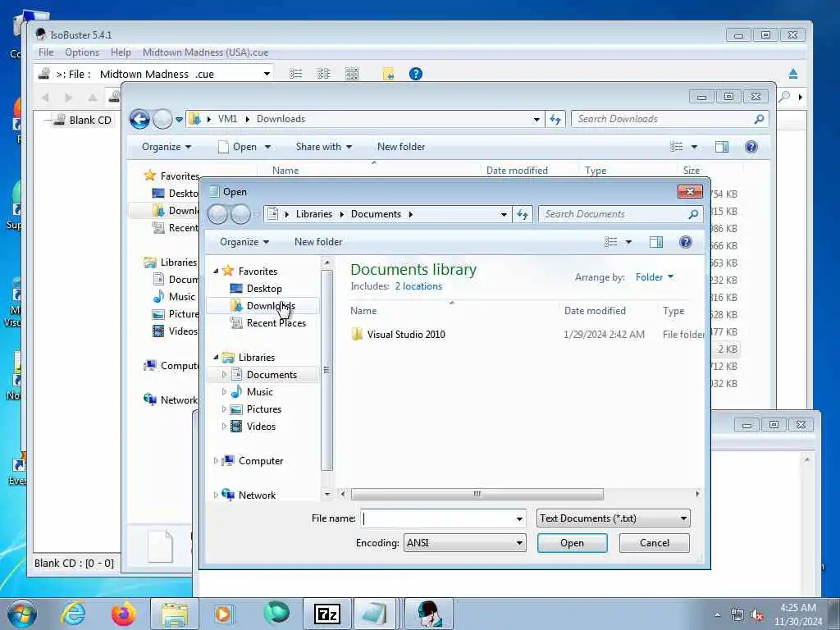Image resolution: width=840 pixels, height=630 pixels.
Task: Click change view icon in Open dialog
Action: point(610,242)
